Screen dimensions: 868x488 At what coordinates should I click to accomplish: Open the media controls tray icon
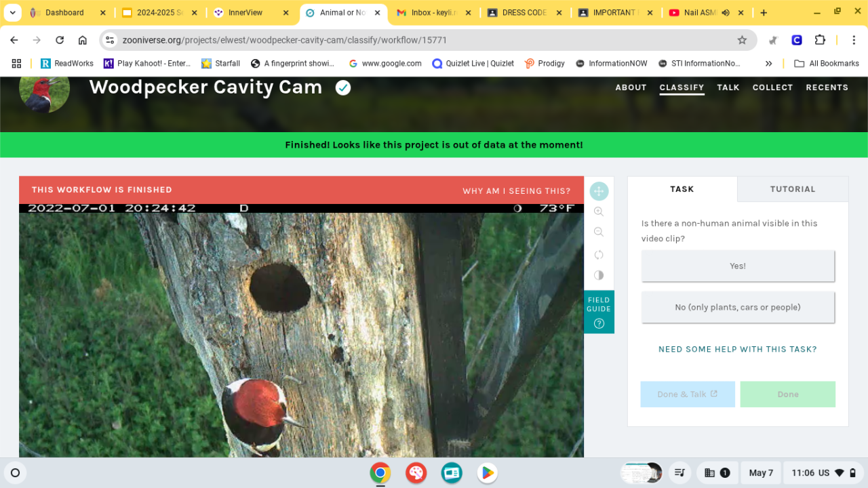coord(679,472)
